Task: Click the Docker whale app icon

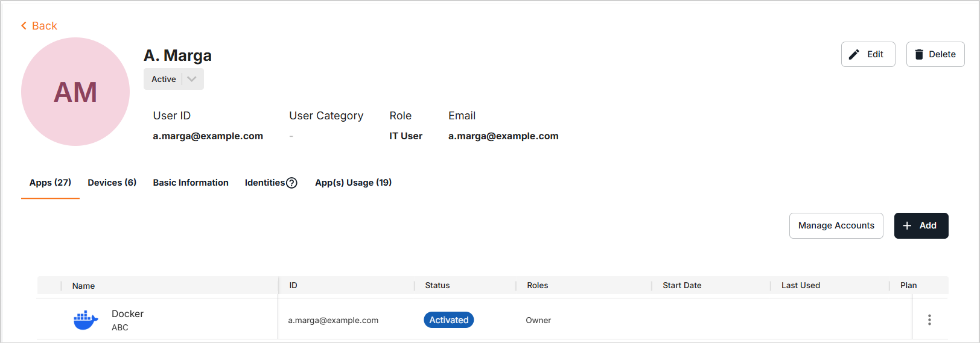Action: (86, 320)
